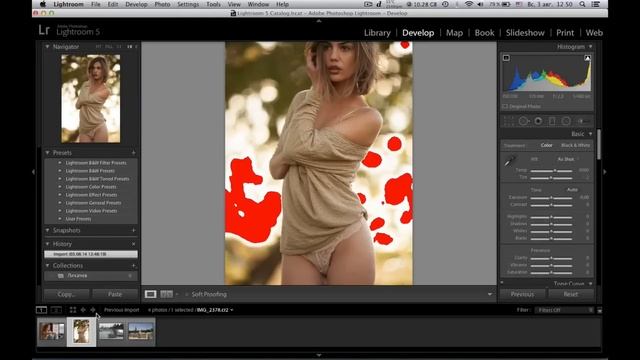
Task: Switch to Before/After view button
Action: coord(167,294)
